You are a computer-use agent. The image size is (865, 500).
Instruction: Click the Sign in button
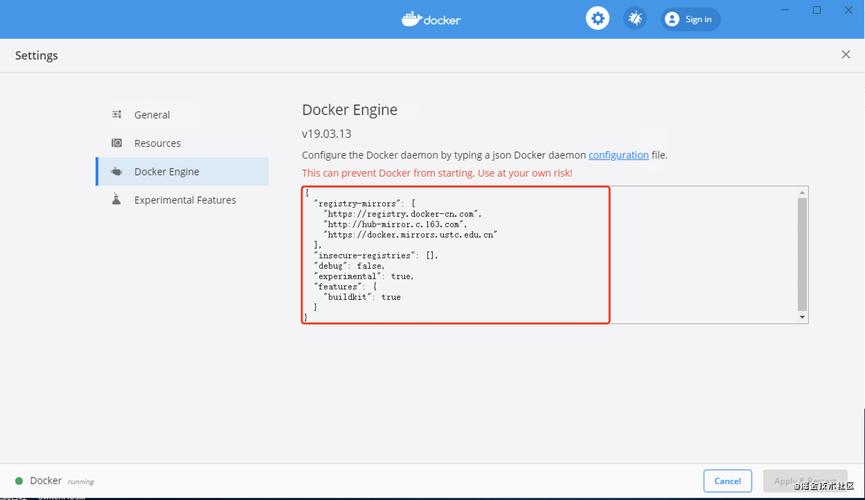690,19
